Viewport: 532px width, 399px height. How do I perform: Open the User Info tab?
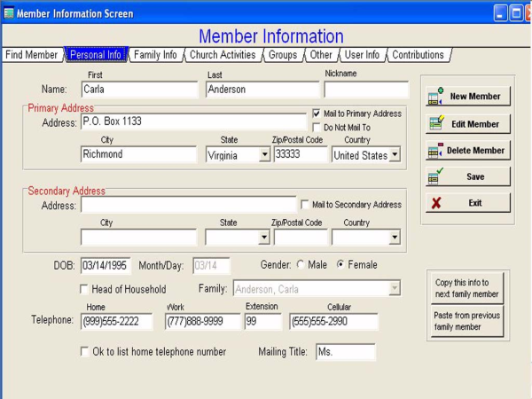362,55
